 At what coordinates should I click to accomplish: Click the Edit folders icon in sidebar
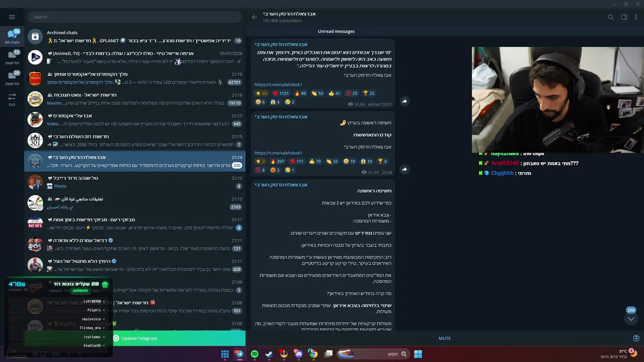(12, 99)
